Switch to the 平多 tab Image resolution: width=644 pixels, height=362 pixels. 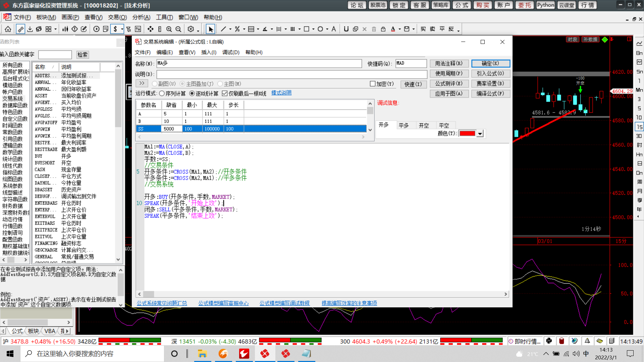(x=404, y=125)
